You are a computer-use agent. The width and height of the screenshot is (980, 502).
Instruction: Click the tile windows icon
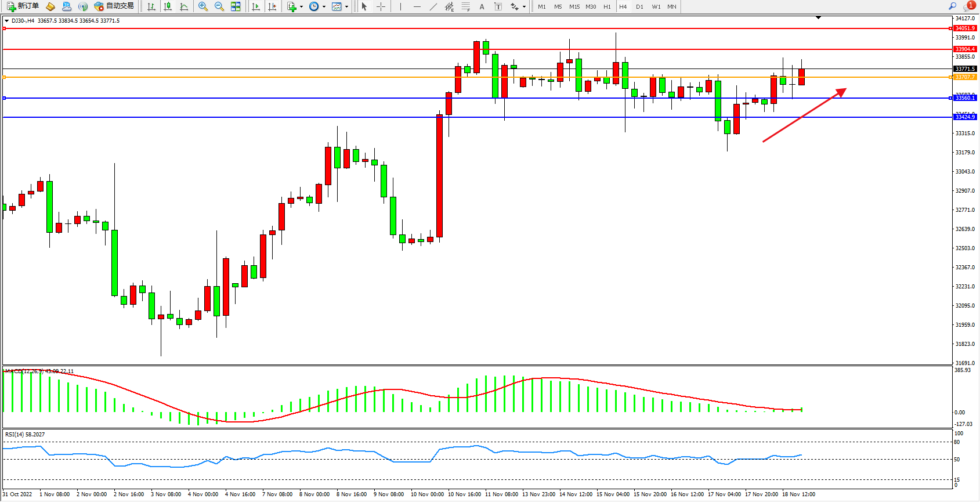click(x=236, y=6)
